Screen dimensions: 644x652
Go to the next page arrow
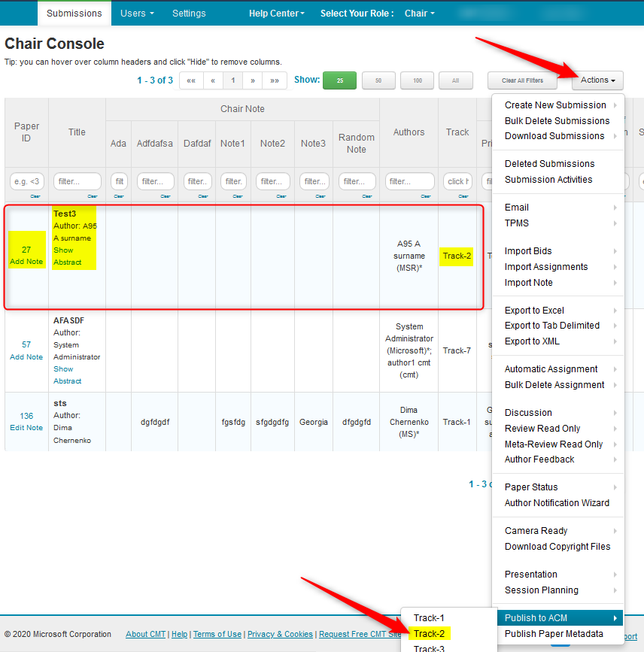point(253,80)
